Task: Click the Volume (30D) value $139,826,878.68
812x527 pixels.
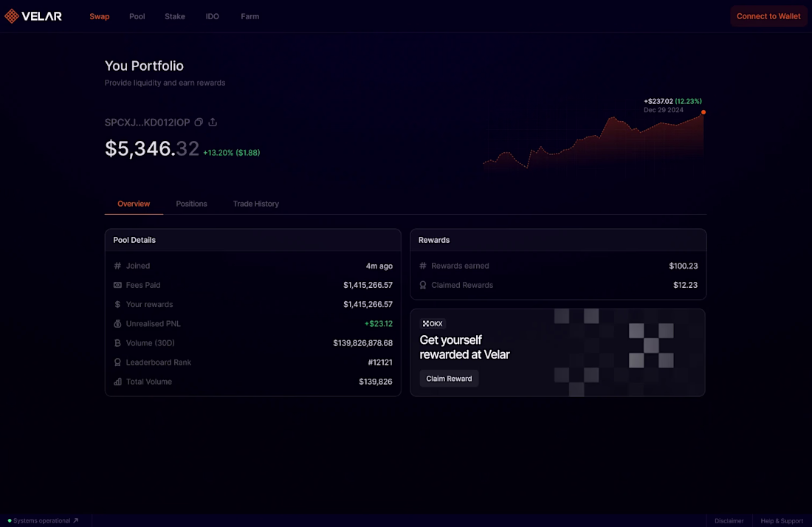Action: (x=363, y=342)
